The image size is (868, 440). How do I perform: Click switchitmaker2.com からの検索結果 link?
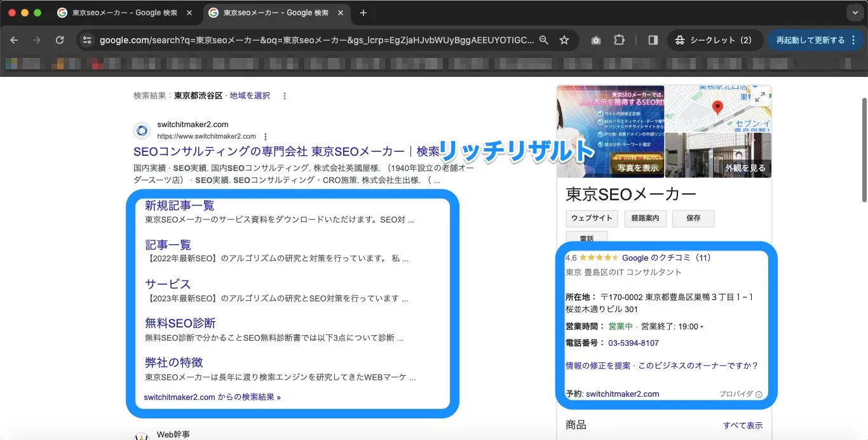coord(212,397)
